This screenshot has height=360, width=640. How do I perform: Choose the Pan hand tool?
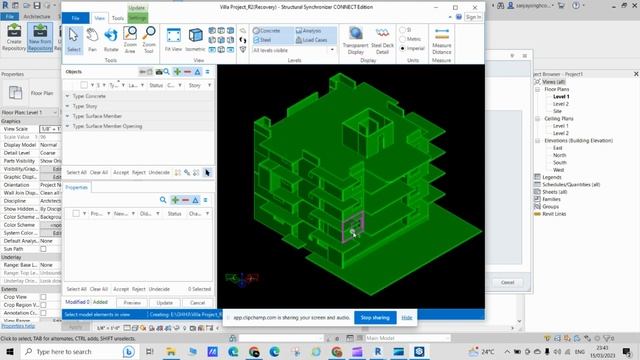(93, 40)
